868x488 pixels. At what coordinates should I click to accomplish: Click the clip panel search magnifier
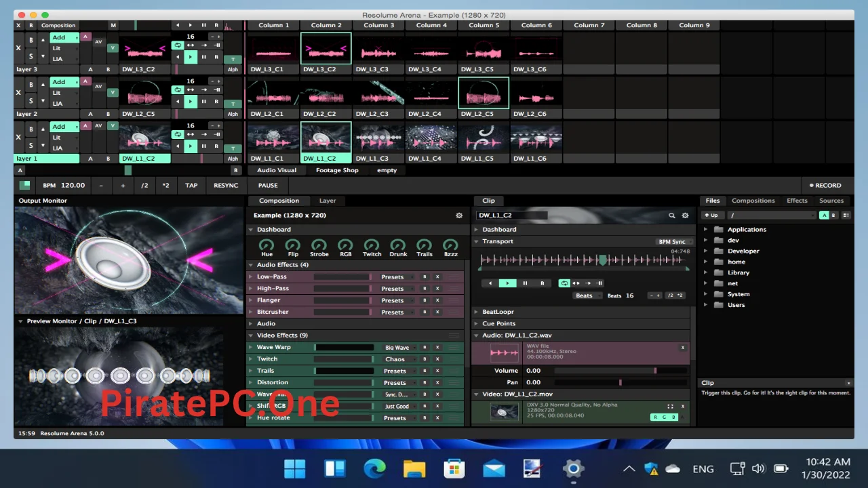pyautogui.click(x=672, y=216)
